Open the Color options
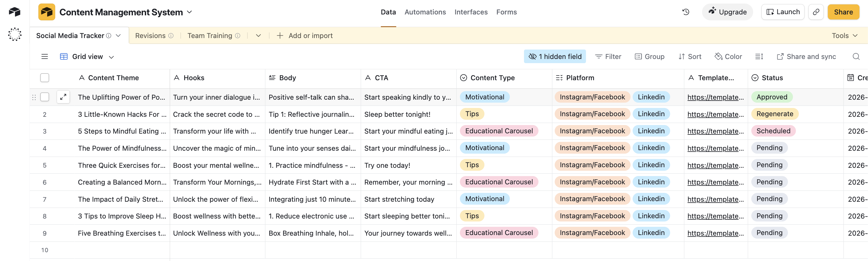 728,57
